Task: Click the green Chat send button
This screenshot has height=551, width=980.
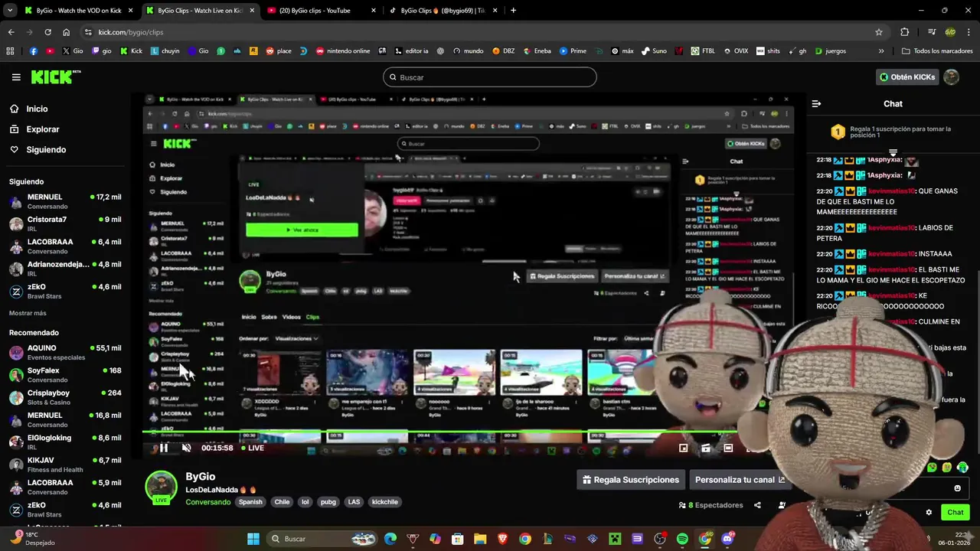Action: coord(955,513)
